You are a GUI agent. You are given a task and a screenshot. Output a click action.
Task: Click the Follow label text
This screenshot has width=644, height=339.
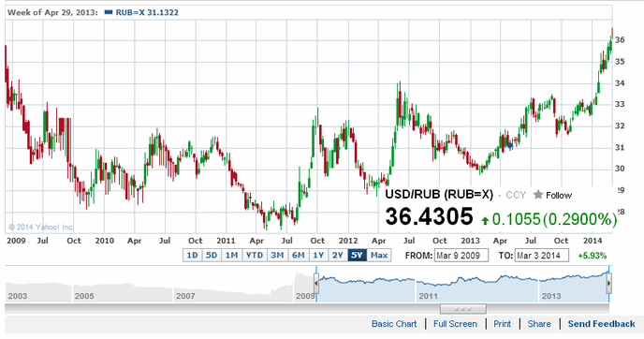click(x=559, y=195)
